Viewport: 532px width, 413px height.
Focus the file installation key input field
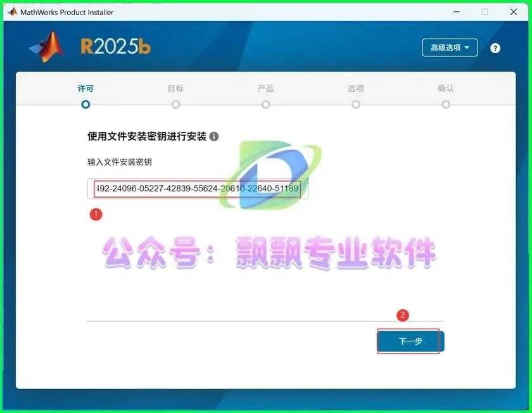pos(198,188)
